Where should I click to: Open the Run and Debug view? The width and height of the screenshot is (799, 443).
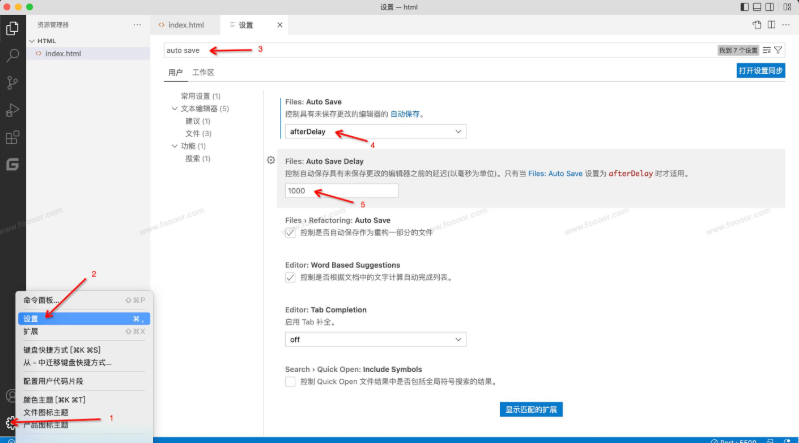[13, 110]
